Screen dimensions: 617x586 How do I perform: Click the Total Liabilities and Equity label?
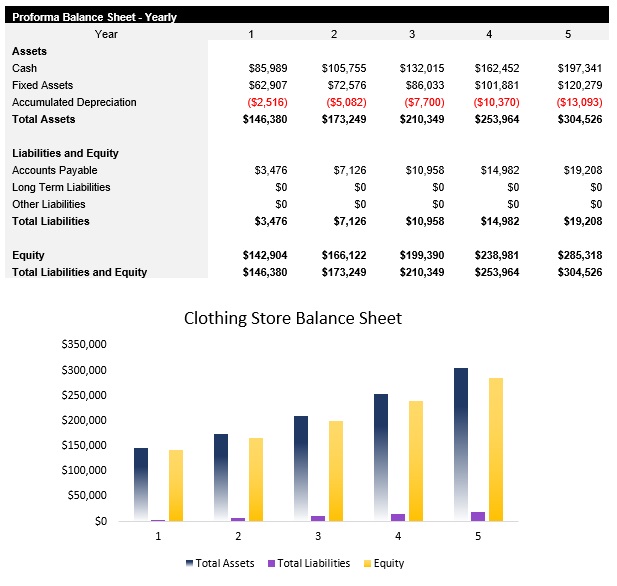click(79, 272)
